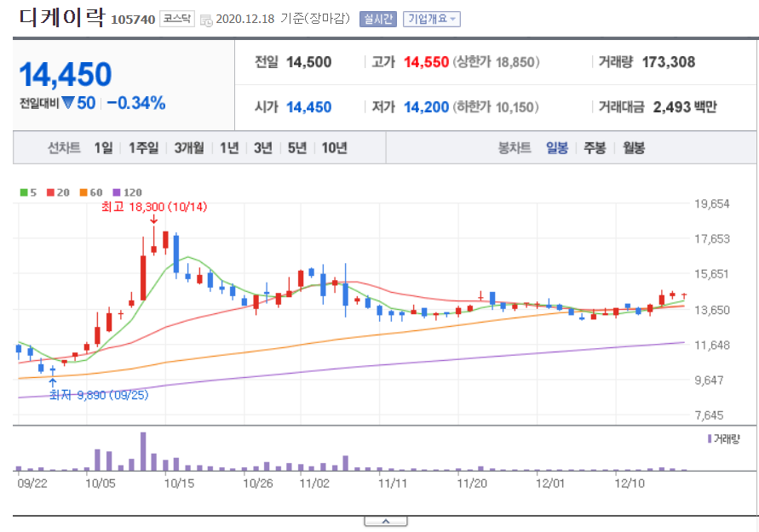Screen dimensions: 759x532
Task: Click the 거래량 value 173,308
Action: [x=669, y=62]
